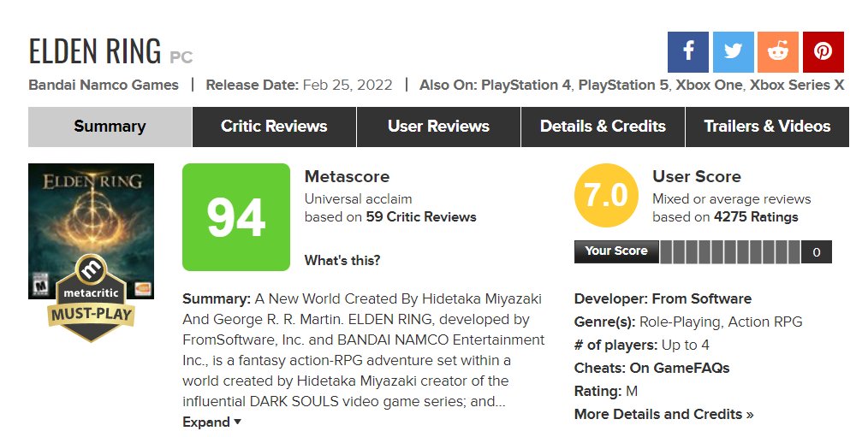Click the green 94 Metascore box
This screenshot has height=437, width=868.
(x=235, y=217)
